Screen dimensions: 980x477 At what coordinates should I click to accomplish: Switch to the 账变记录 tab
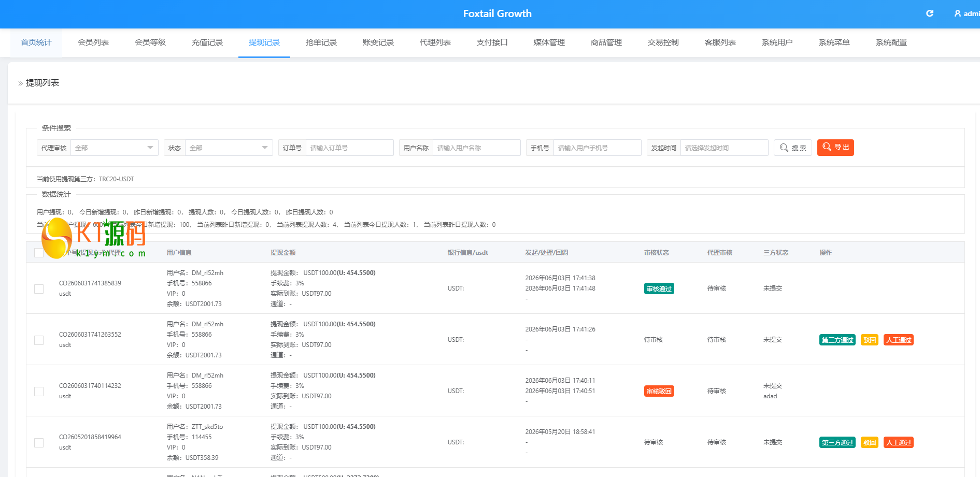[378, 42]
